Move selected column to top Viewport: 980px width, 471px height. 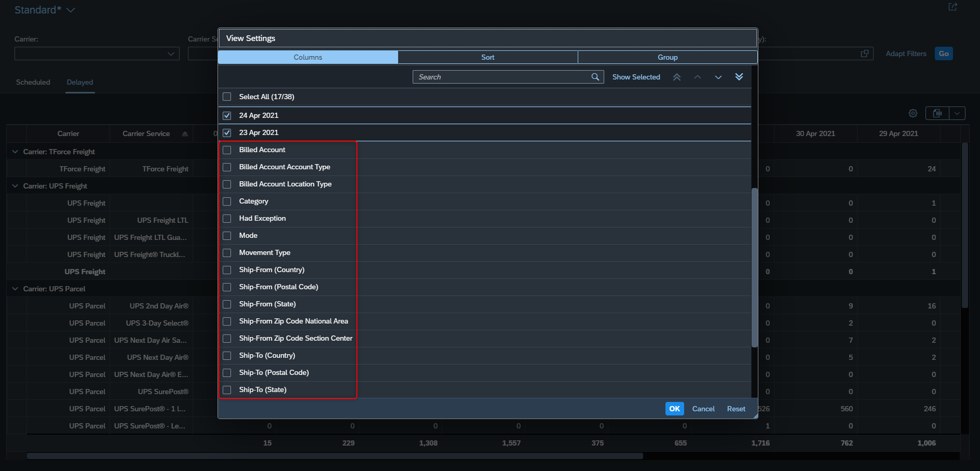[677, 77]
